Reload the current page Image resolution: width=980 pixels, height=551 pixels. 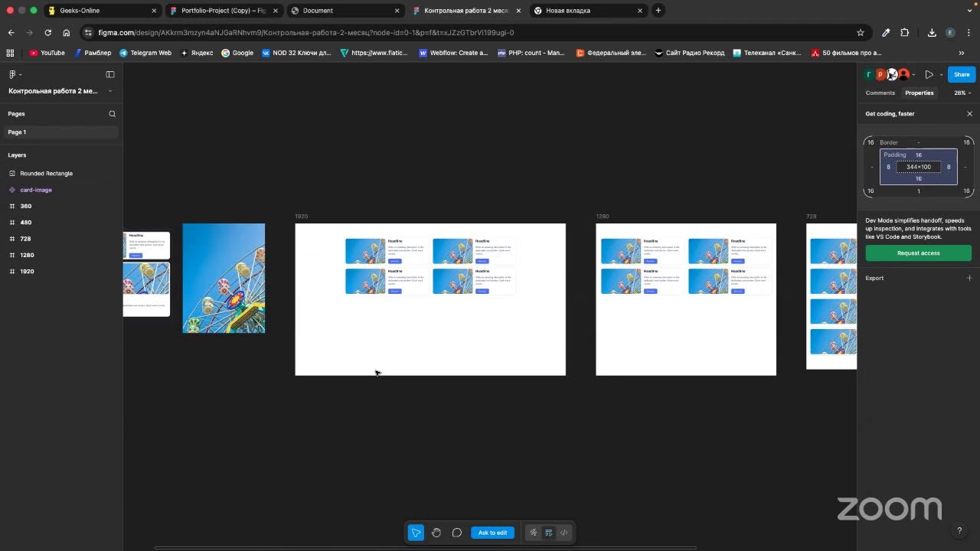[48, 33]
